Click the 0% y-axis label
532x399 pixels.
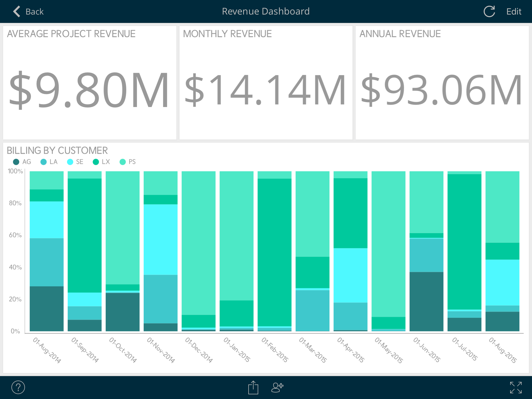point(15,331)
